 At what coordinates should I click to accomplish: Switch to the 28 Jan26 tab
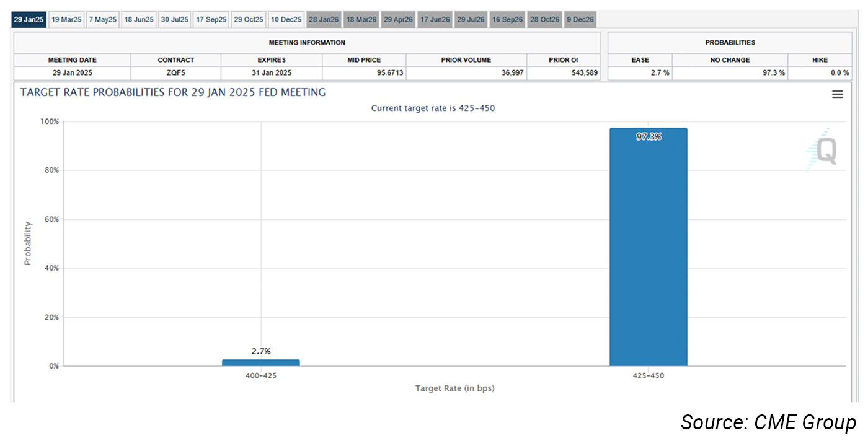point(324,20)
